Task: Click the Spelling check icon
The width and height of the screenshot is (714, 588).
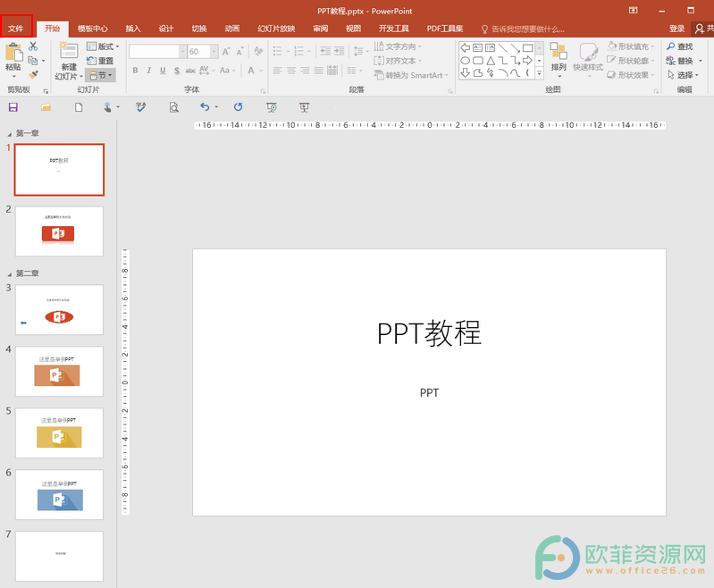Action: tap(140, 107)
